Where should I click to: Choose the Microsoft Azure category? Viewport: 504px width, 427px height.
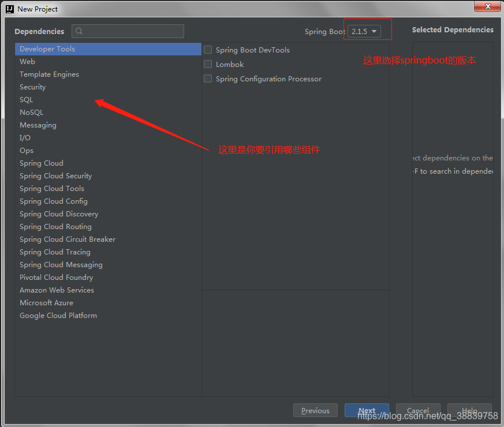tap(108, 303)
